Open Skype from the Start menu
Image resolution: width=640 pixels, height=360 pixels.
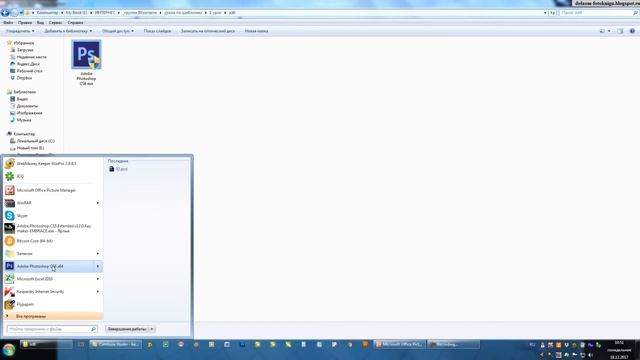53,216
